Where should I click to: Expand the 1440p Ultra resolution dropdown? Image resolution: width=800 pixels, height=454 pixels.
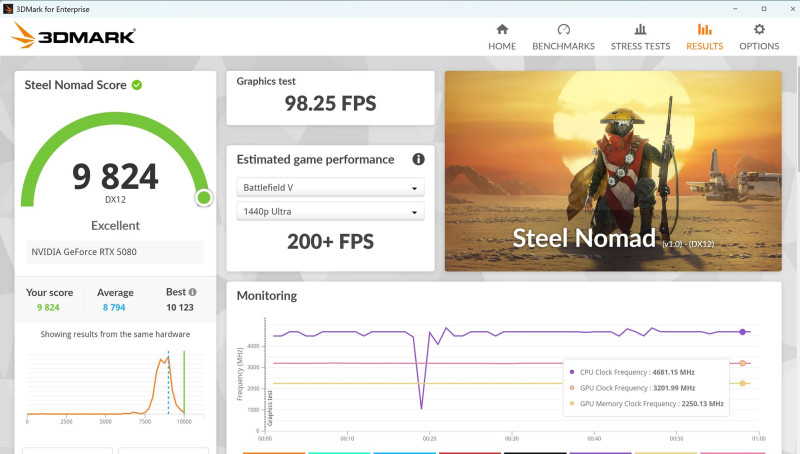[330, 211]
